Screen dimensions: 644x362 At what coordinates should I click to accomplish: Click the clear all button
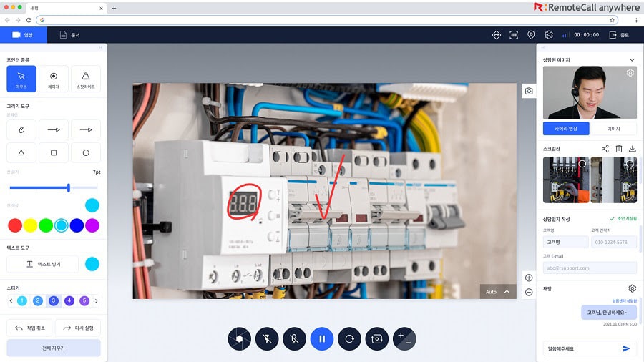(54, 348)
